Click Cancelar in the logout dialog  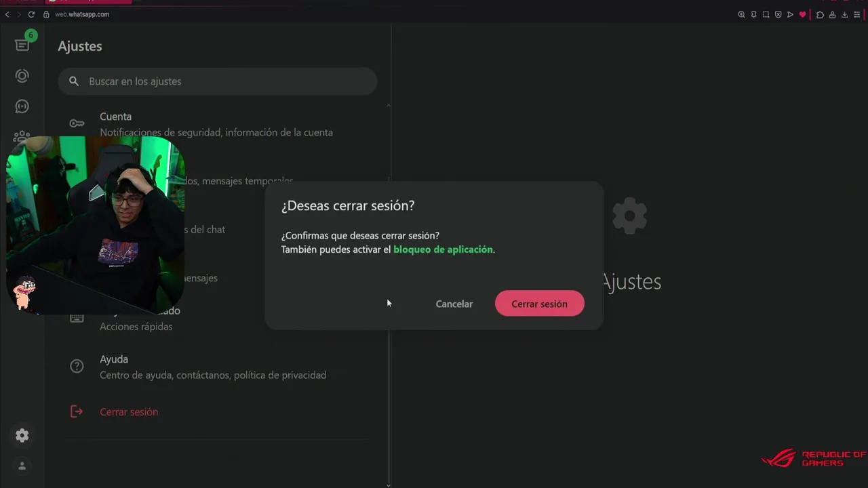454,304
